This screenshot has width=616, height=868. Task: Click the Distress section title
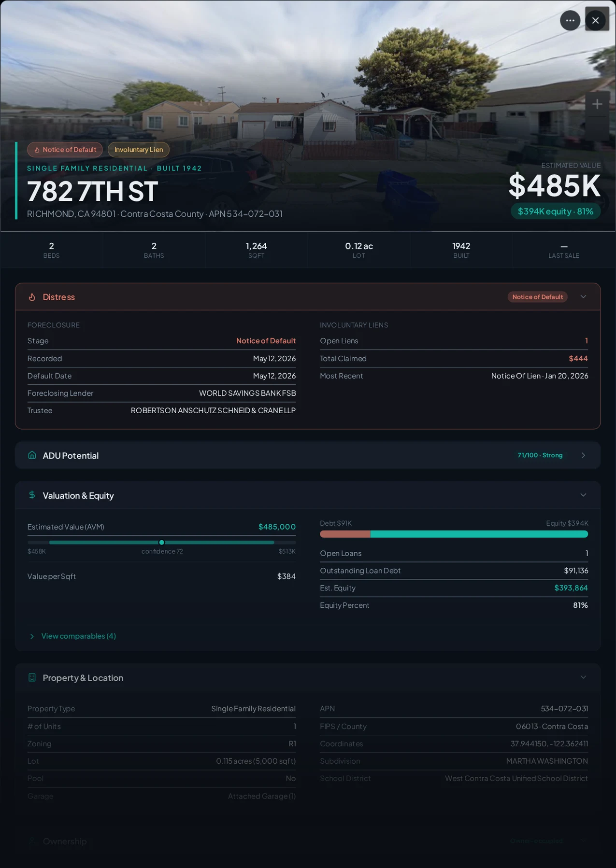tap(59, 297)
